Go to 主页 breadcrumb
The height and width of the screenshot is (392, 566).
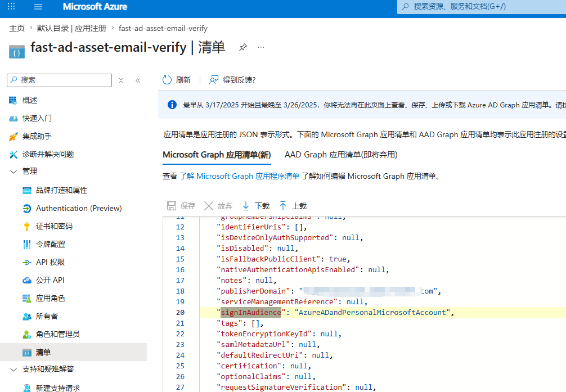click(17, 28)
